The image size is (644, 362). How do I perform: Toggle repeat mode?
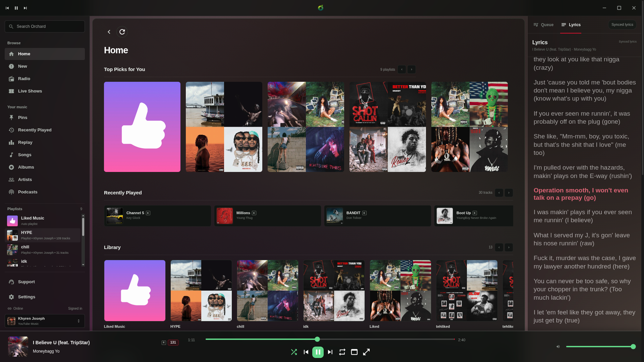(342, 352)
